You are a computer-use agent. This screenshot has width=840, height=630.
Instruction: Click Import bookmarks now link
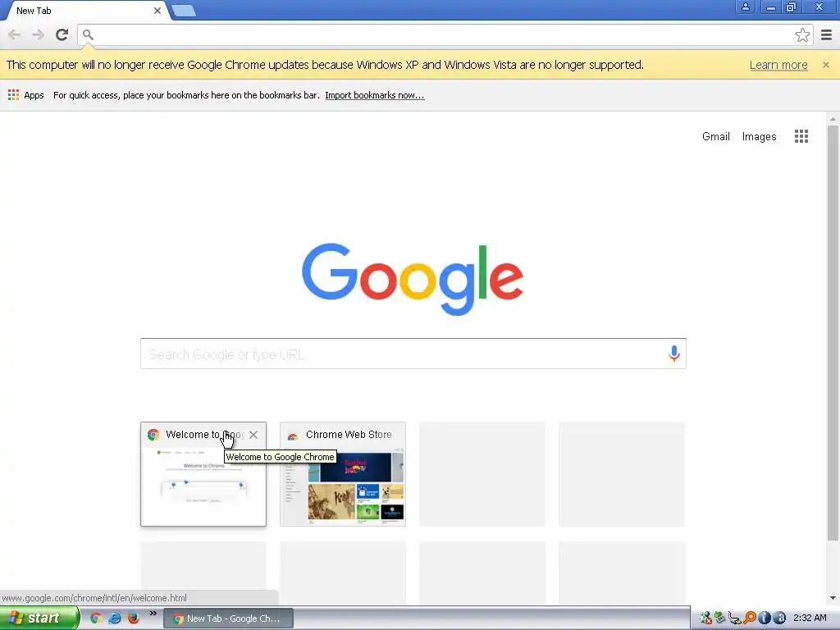374,95
